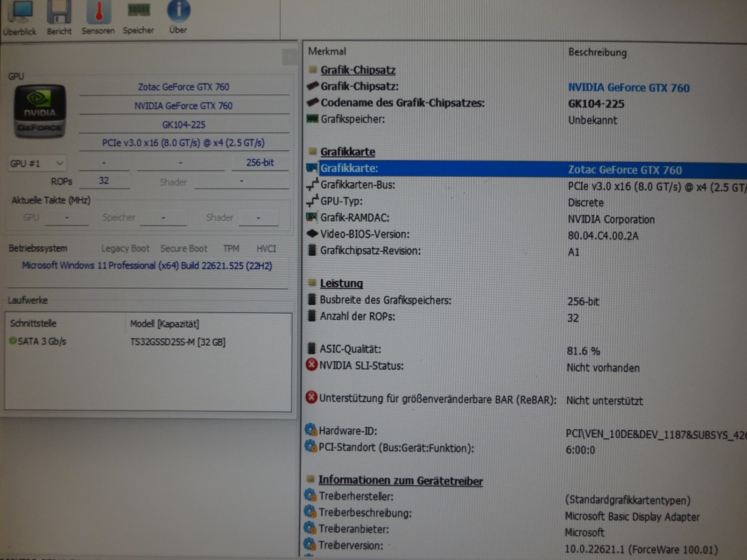This screenshot has height=560, width=747.
Task: Close the summary panel with X button
Action: tap(289, 57)
